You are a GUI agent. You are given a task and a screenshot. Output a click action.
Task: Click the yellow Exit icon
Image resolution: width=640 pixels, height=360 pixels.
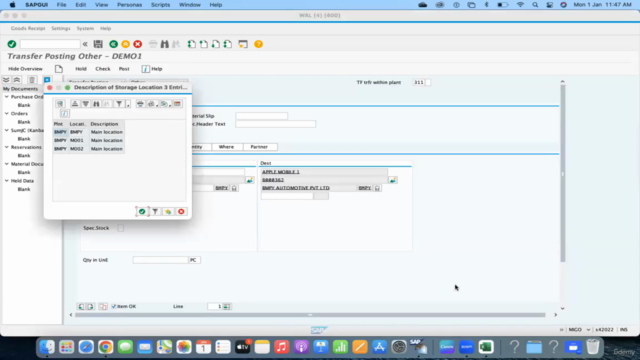(x=126, y=44)
